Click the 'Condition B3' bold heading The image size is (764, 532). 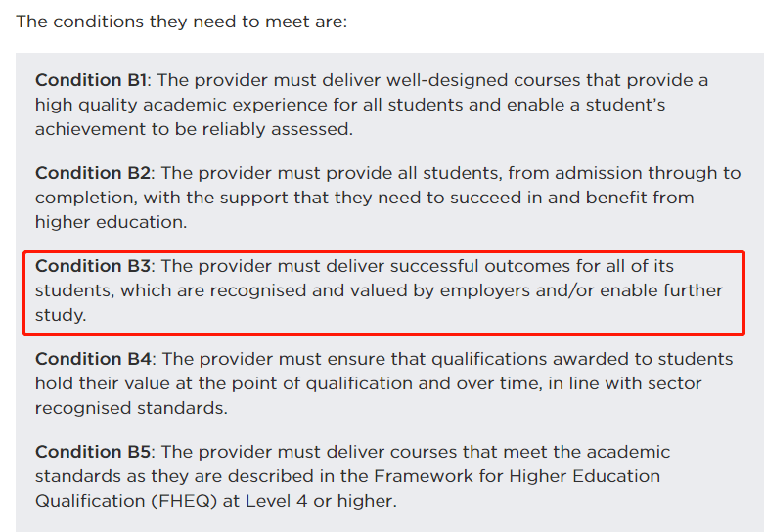coord(93,266)
